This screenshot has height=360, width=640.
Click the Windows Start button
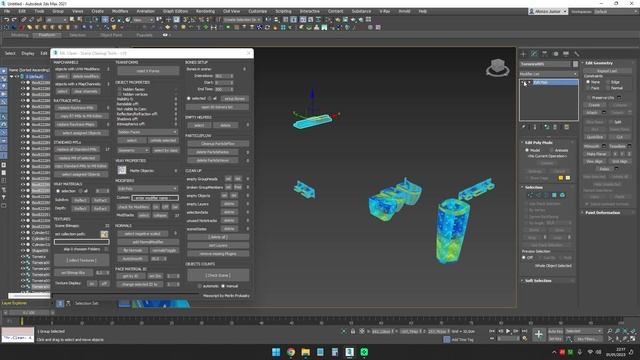click(x=276, y=352)
